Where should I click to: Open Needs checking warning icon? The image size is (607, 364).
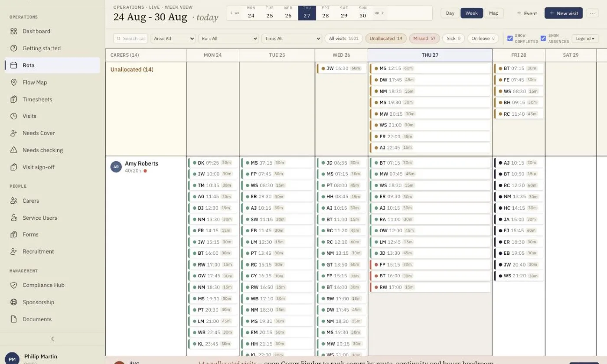[14, 150]
